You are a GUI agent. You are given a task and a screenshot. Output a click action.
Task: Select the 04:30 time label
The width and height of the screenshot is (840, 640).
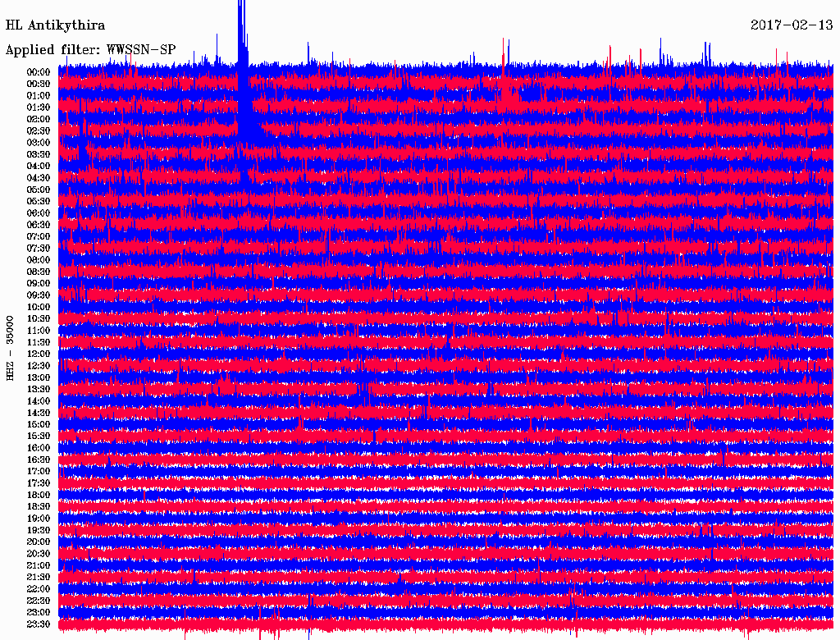[39, 178]
